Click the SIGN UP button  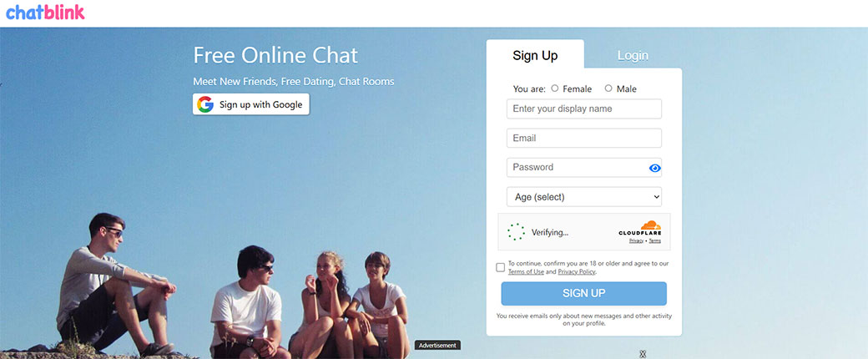584,294
